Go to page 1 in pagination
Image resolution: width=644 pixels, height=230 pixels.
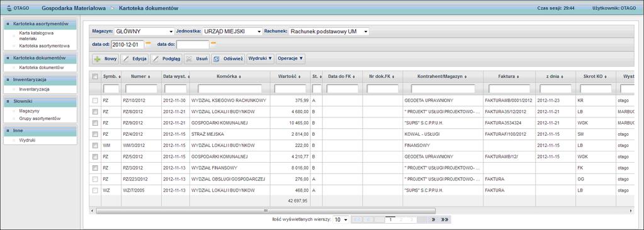(390, 220)
